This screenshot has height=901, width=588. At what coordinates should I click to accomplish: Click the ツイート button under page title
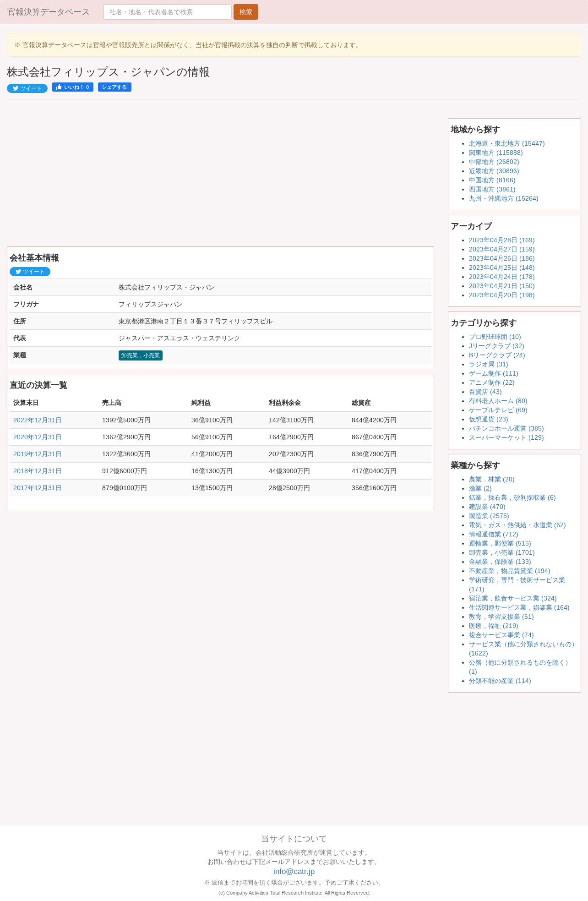click(27, 88)
